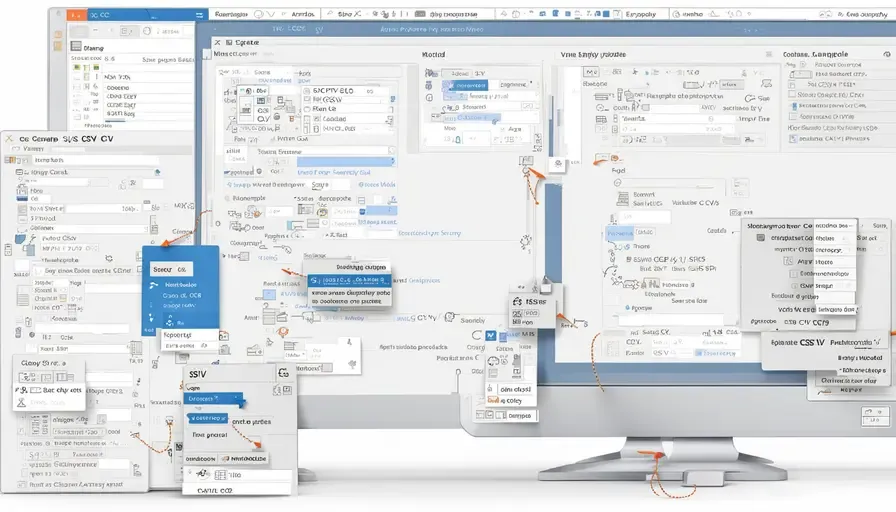Viewport: 896px width, 512px height.
Task: Open the 'Esyopchy' item in top toolbar
Action: point(641,14)
